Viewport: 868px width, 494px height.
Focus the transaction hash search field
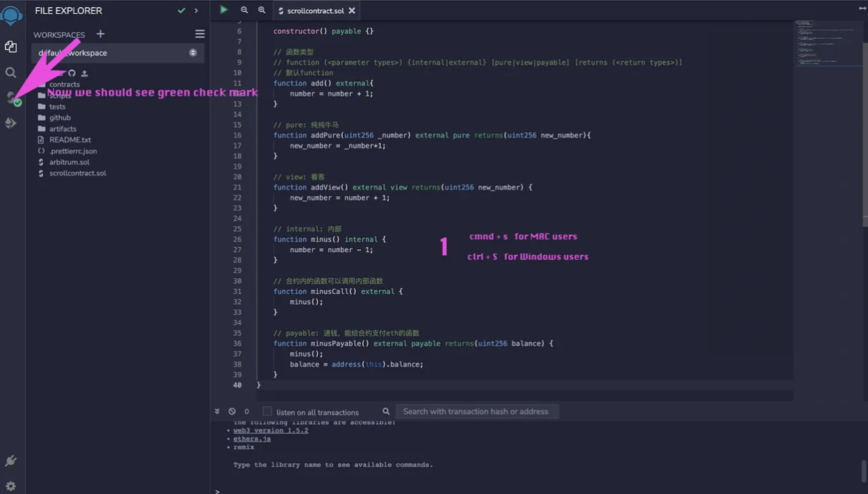[x=477, y=411]
